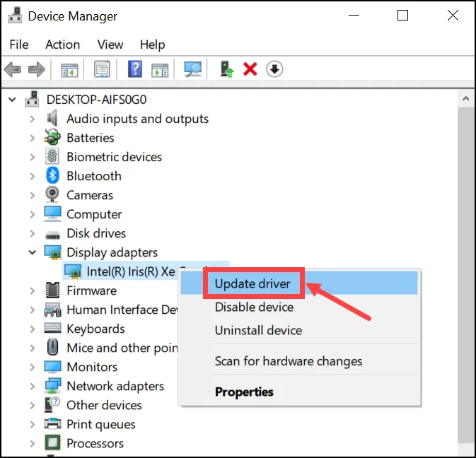Select the Monitors tree label

92,367
